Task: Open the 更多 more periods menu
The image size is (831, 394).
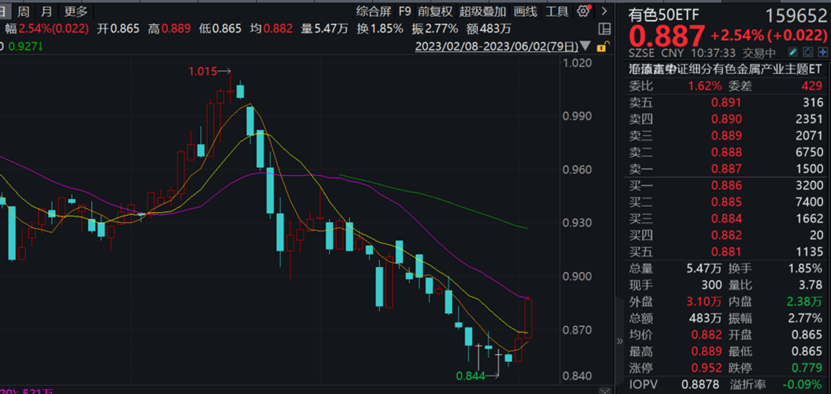Action: [76, 11]
